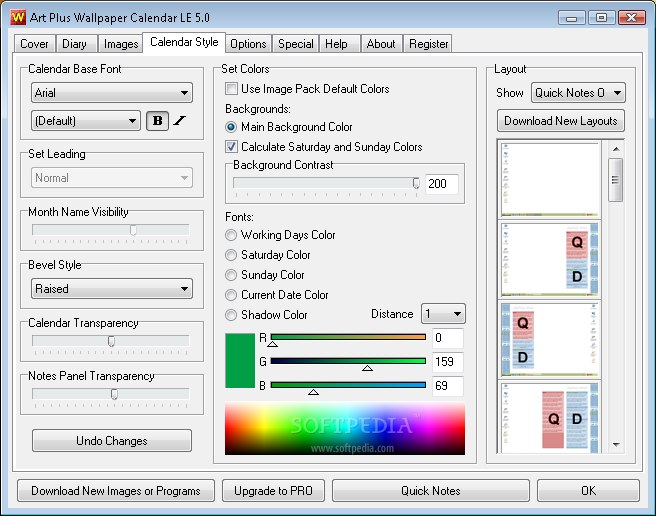Image resolution: width=656 pixels, height=516 pixels.
Task: Open the disabled Set Leading Normal dropdown
Action: pos(112,178)
